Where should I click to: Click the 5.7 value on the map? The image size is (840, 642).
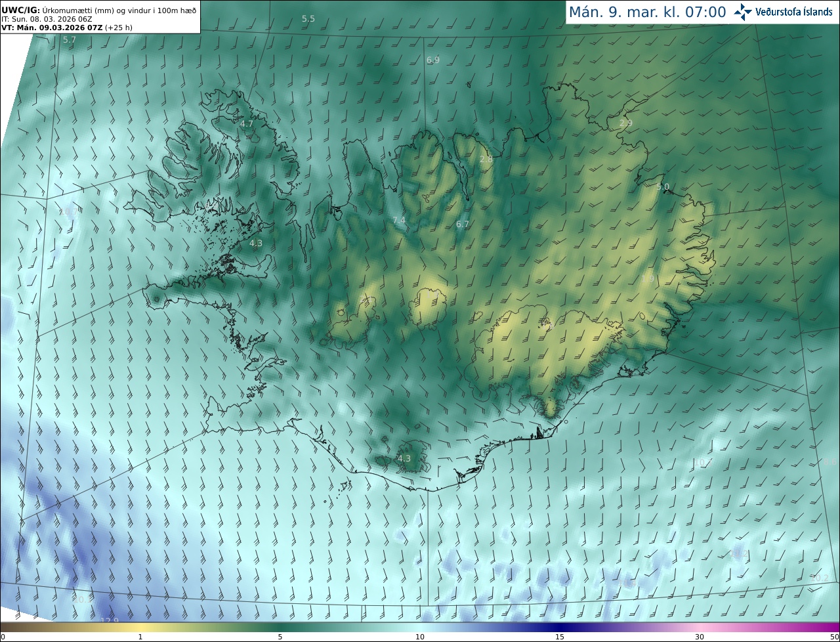(x=70, y=40)
